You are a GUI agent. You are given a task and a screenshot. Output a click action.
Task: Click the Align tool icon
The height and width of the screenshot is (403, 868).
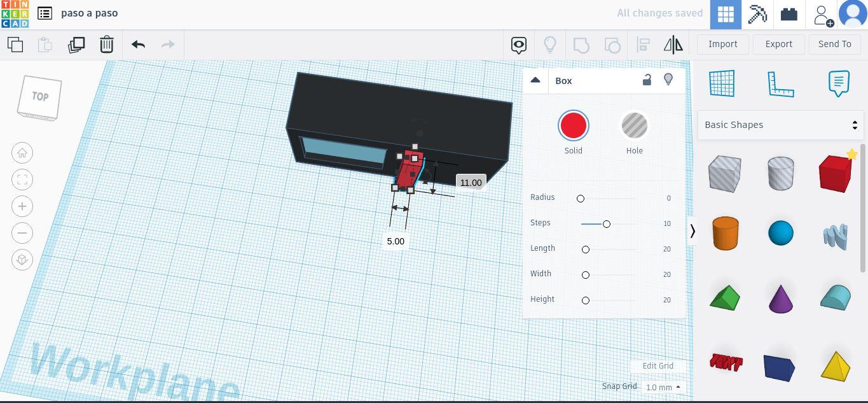pyautogui.click(x=643, y=45)
